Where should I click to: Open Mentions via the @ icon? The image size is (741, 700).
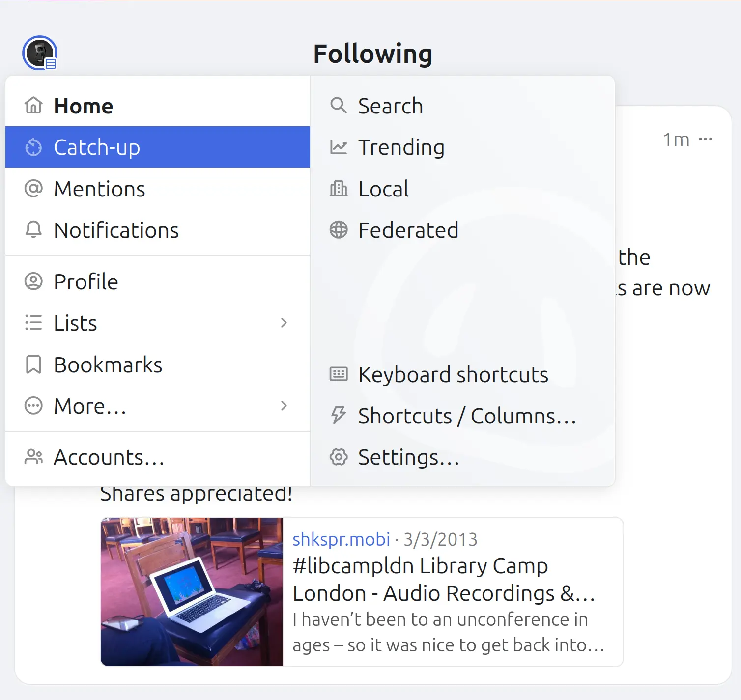click(33, 189)
